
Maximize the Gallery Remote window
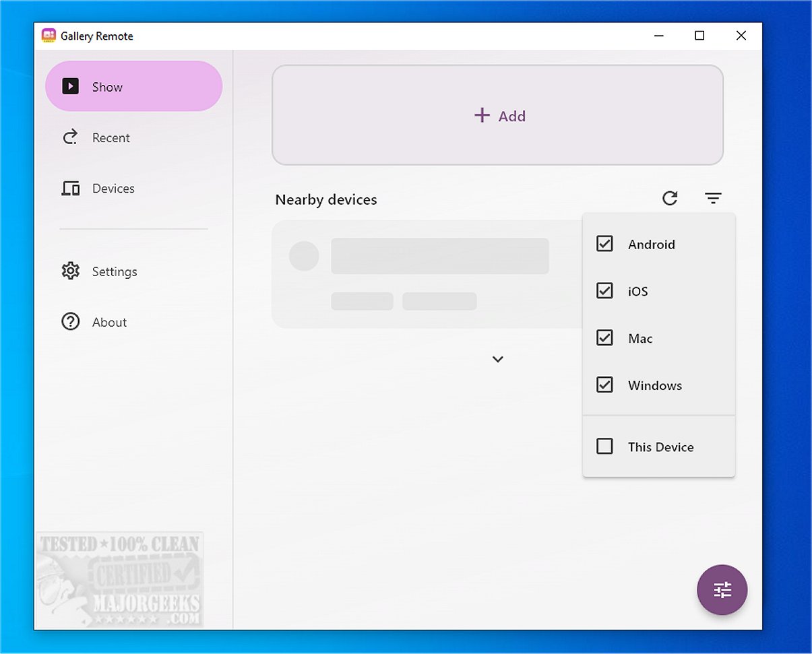(699, 36)
